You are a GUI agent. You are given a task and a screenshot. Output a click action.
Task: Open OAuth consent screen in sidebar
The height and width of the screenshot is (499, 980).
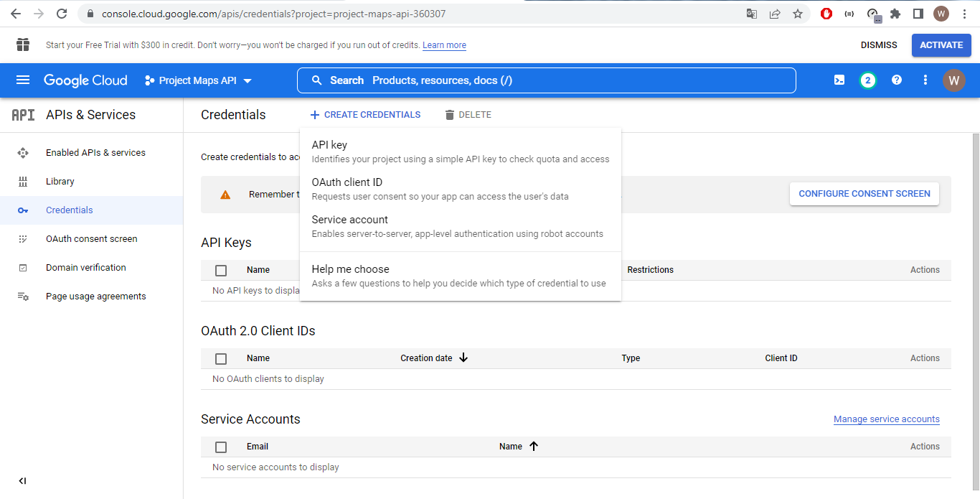(x=92, y=239)
